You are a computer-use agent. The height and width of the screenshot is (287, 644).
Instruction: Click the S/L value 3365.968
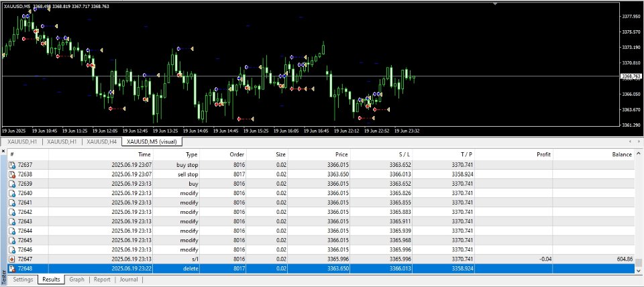(x=400, y=241)
